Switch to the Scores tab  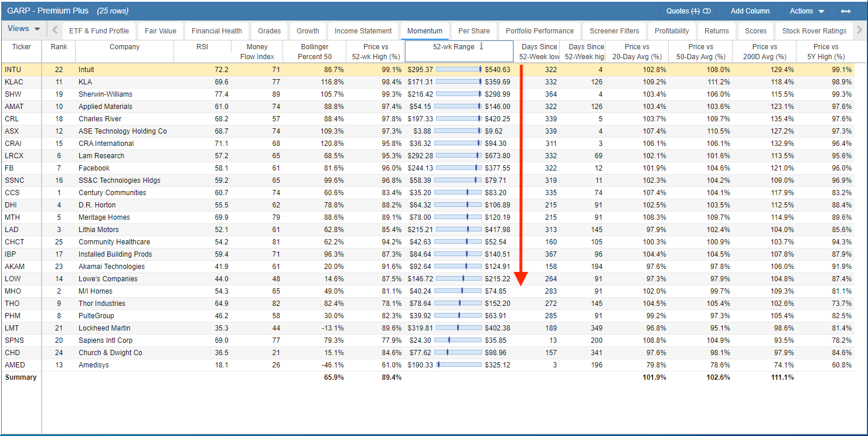tap(755, 31)
